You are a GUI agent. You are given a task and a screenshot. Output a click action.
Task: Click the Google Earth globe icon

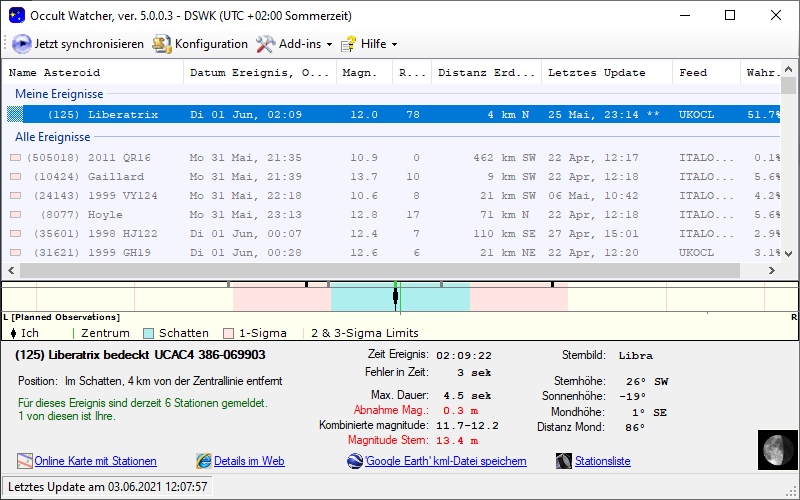click(x=355, y=461)
